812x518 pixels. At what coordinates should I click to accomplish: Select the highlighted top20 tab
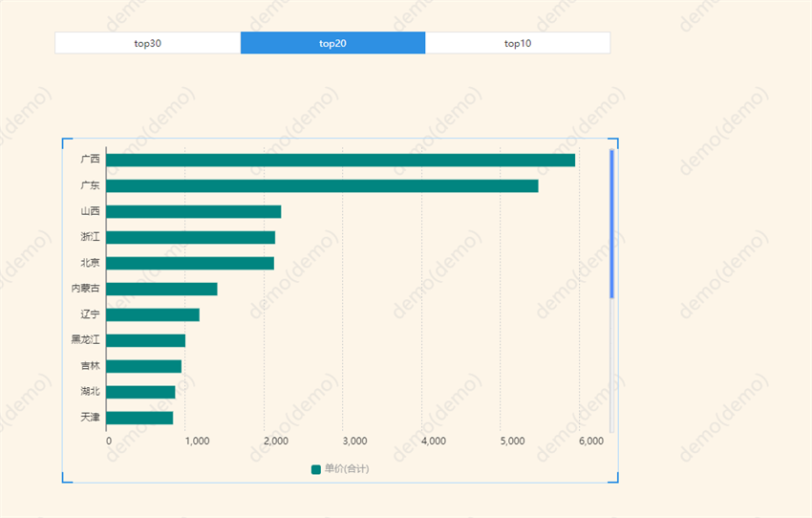click(x=332, y=43)
